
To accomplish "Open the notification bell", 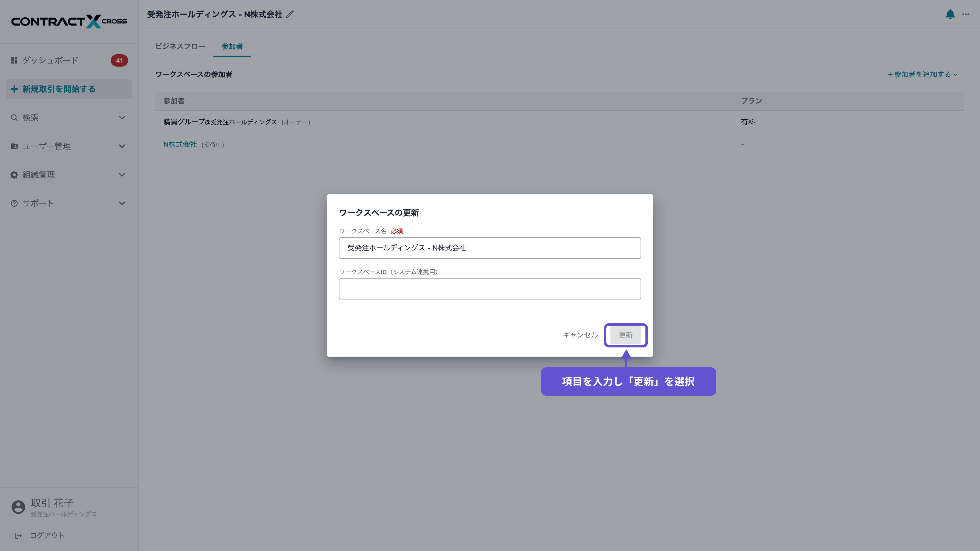I will click(950, 15).
